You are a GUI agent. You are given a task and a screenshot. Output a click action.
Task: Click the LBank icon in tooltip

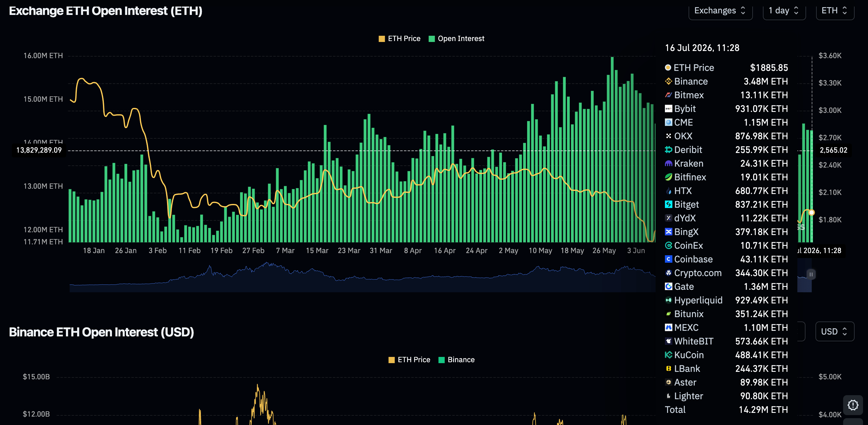pos(668,368)
